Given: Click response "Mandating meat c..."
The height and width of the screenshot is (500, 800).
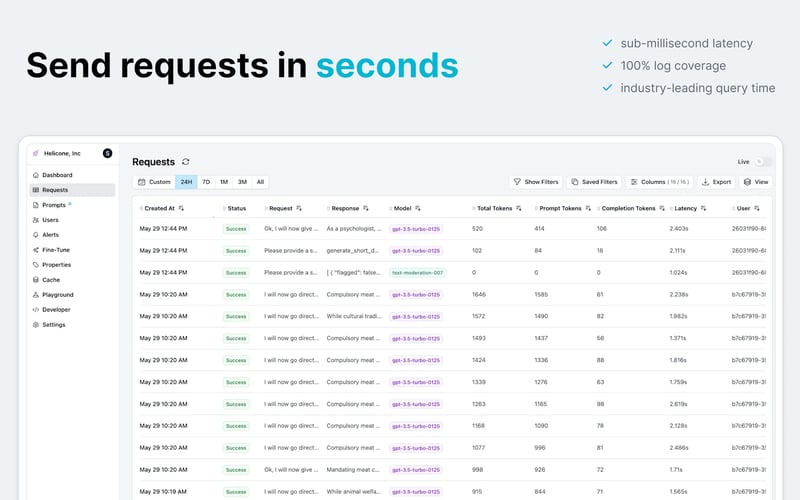Looking at the screenshot, I should [353, 469].
